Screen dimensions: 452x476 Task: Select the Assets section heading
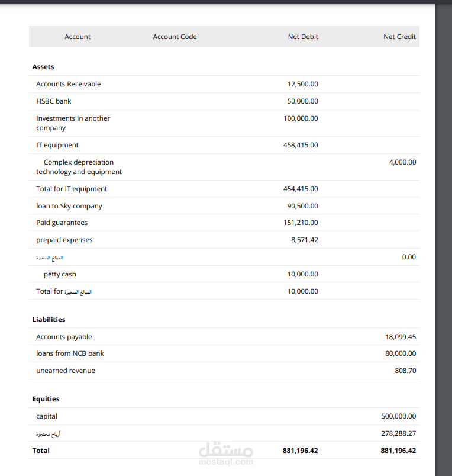(x=43, y=67)
